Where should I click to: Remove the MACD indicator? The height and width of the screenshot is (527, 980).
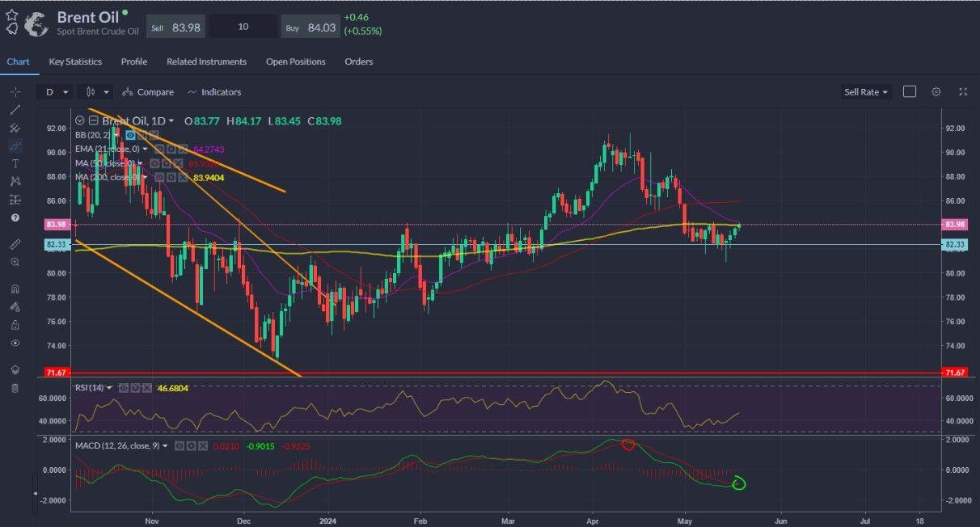tap(202, 445)
